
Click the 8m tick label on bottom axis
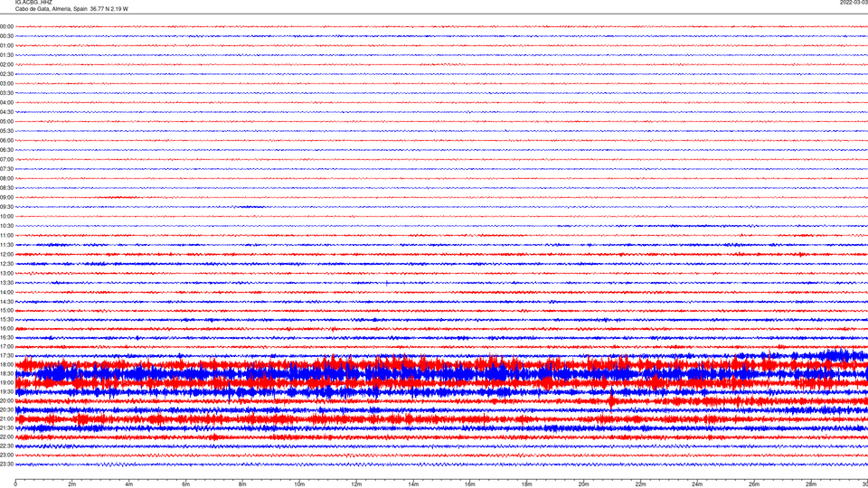pyautogui.click(x=242, y=484)
